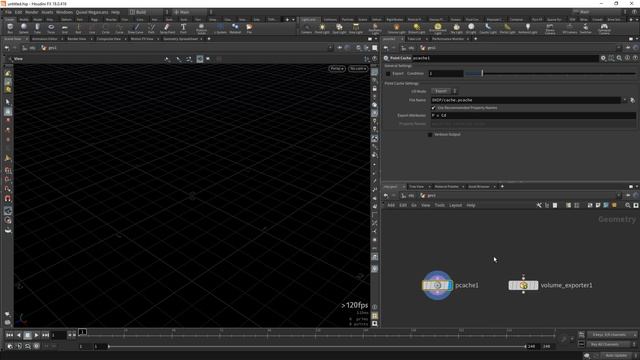Select the Torus shelf tool
The height and width of the screenshot is (360, 640).
pos(51,28)
